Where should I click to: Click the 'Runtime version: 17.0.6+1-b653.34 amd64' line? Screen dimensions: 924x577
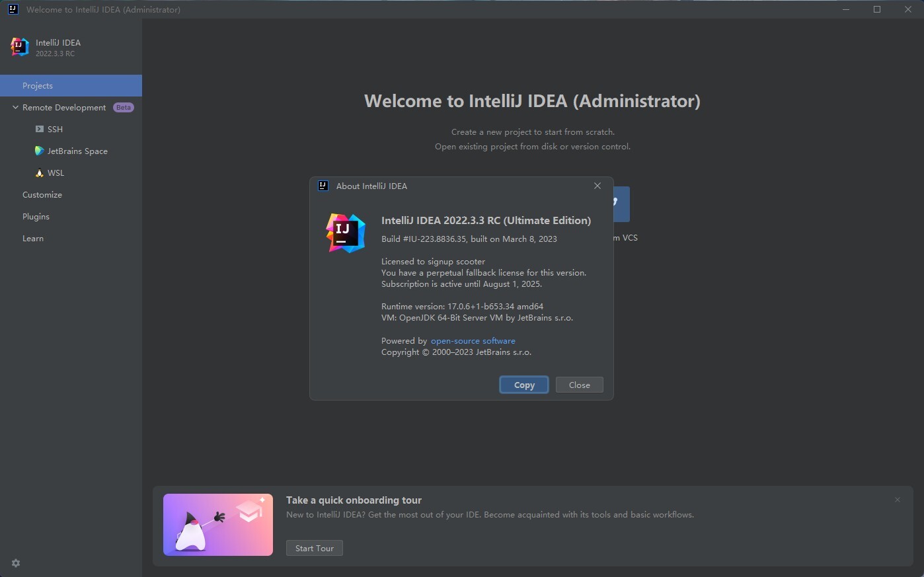click(462, 307)
